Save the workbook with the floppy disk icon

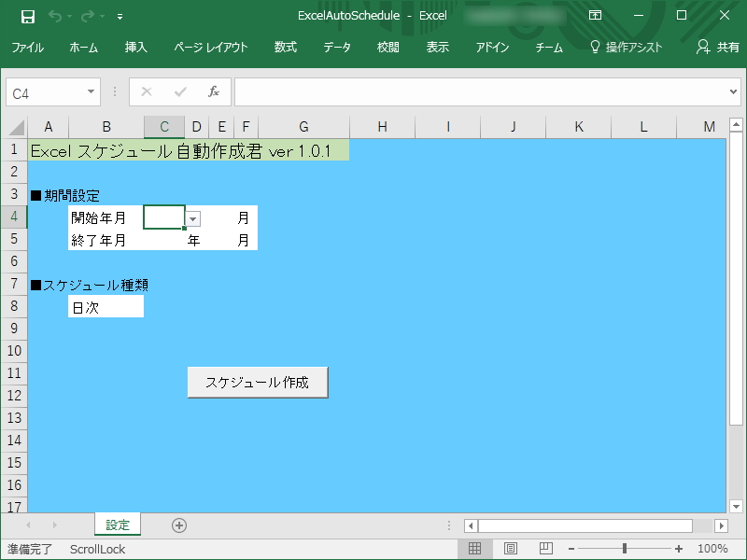click(x=28, y=17)
